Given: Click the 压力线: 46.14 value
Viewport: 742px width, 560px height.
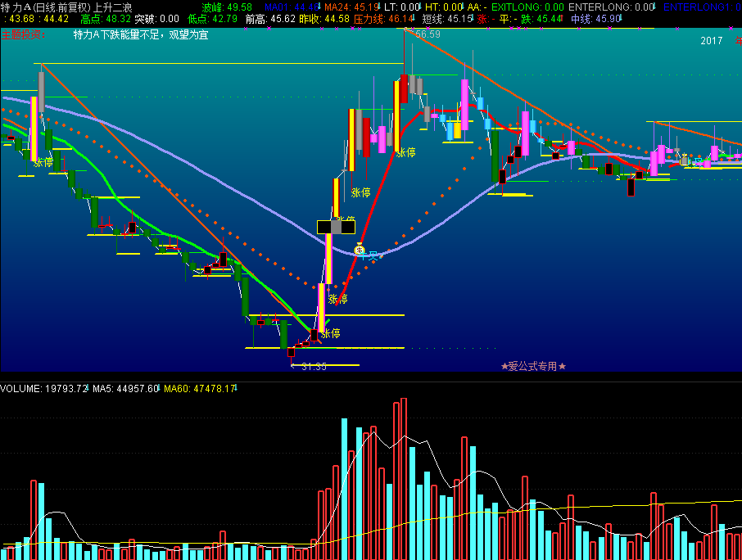Looking at the screenshot, I should [x=384, y=19].
